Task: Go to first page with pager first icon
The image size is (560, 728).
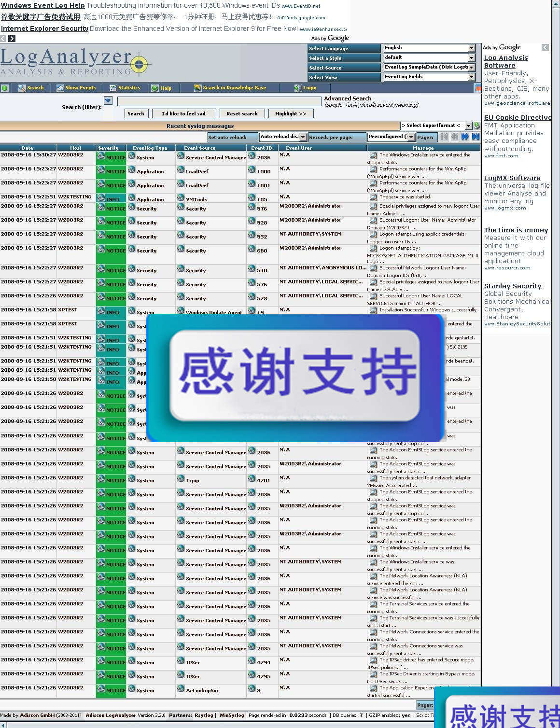Action: (x=444, y=137)
